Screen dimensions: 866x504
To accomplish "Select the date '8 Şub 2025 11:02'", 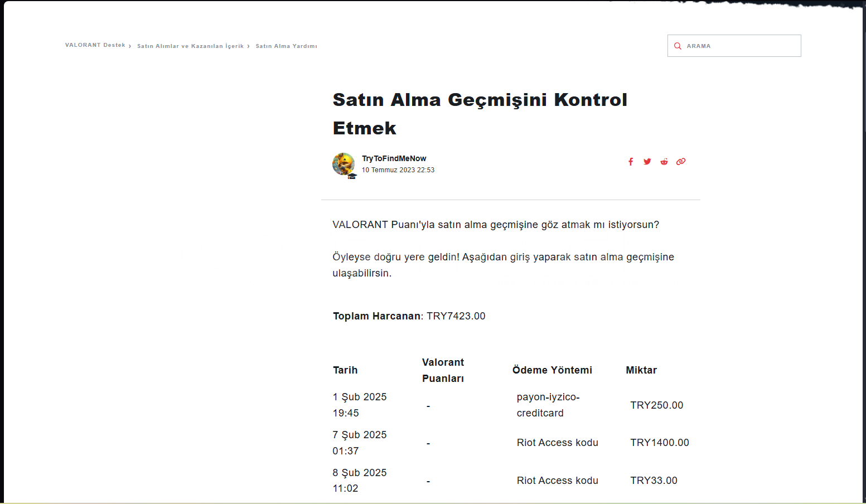I will click(360, 481).
